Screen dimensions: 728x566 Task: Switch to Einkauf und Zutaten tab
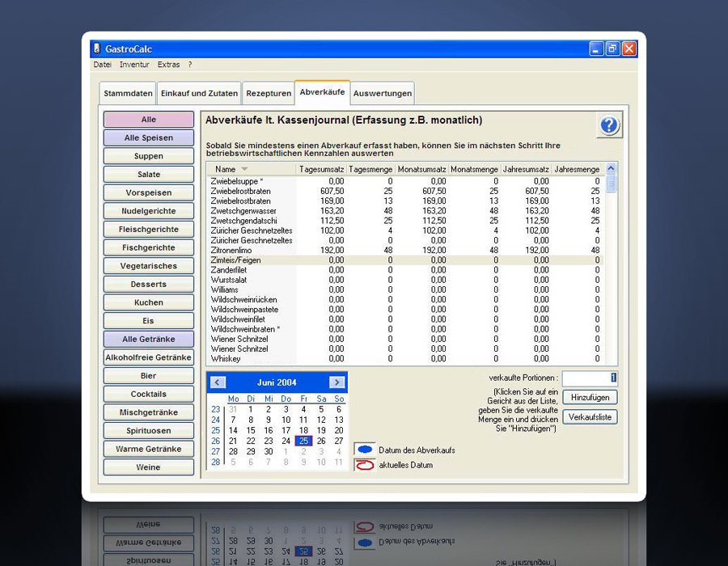199,93
